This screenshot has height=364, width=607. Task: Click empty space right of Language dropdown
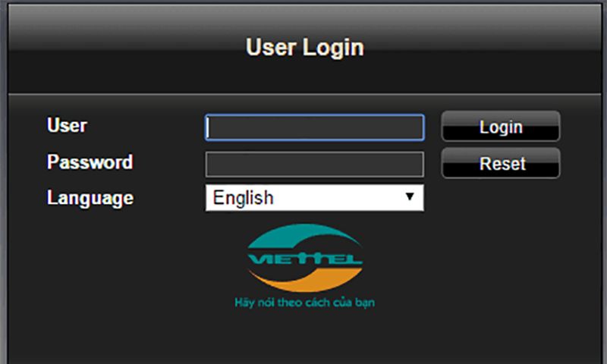coord(508,199)
